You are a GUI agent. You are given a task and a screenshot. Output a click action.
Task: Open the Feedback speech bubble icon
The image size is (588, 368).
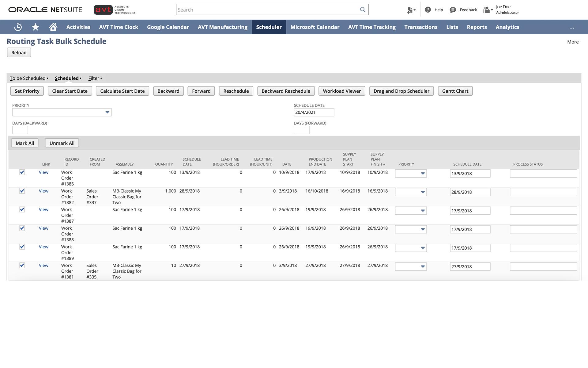tap(453, 10)
